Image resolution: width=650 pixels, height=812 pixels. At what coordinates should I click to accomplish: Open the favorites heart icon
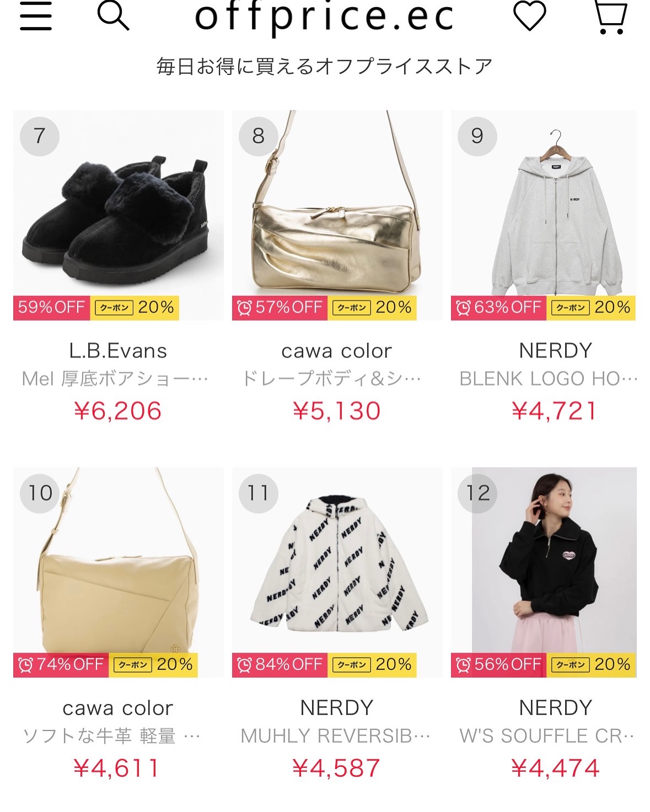coord(530,15)
